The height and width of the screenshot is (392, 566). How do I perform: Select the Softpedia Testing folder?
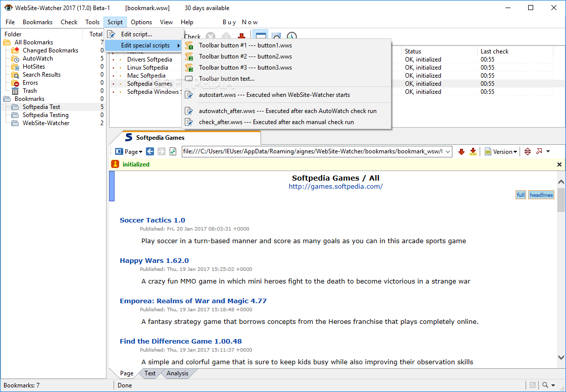[45, 115]
